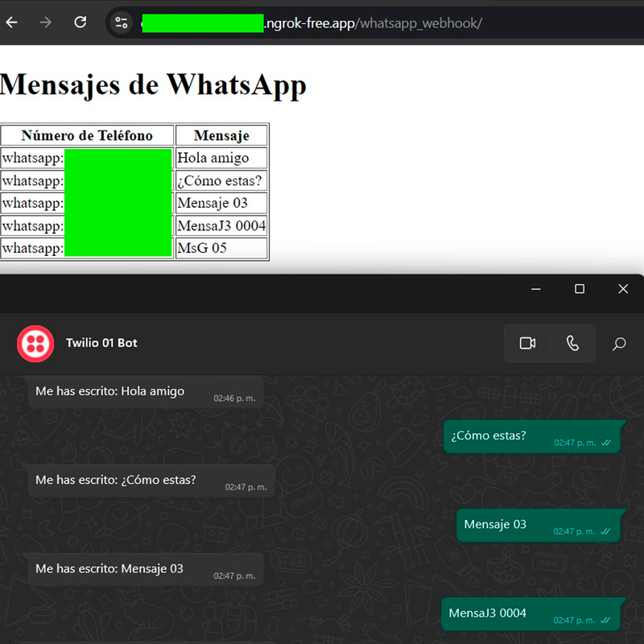Select the '¿Cómo estas?' table cell
Image resolution: width=644 pixels, height=644 pixels.
(221, 180)
